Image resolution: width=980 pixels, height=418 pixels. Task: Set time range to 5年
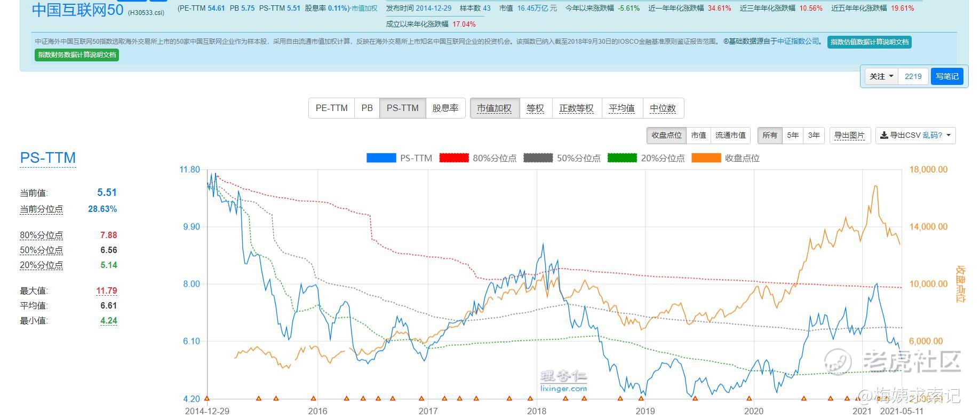click(793, 136)
